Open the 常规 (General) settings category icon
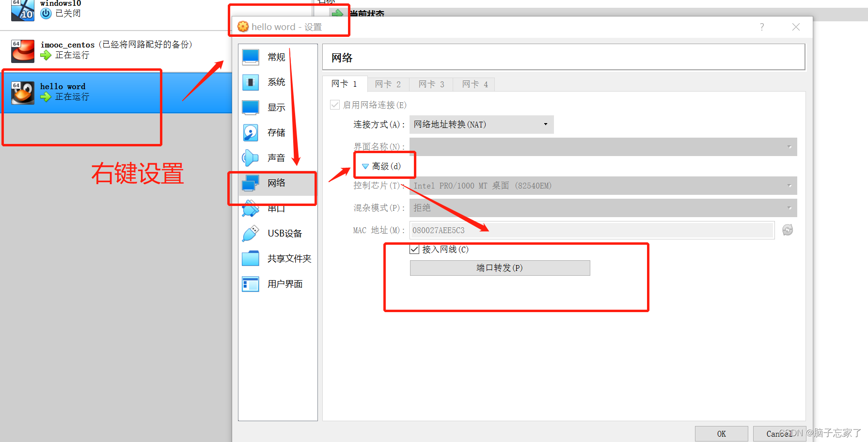 [251, 57]
